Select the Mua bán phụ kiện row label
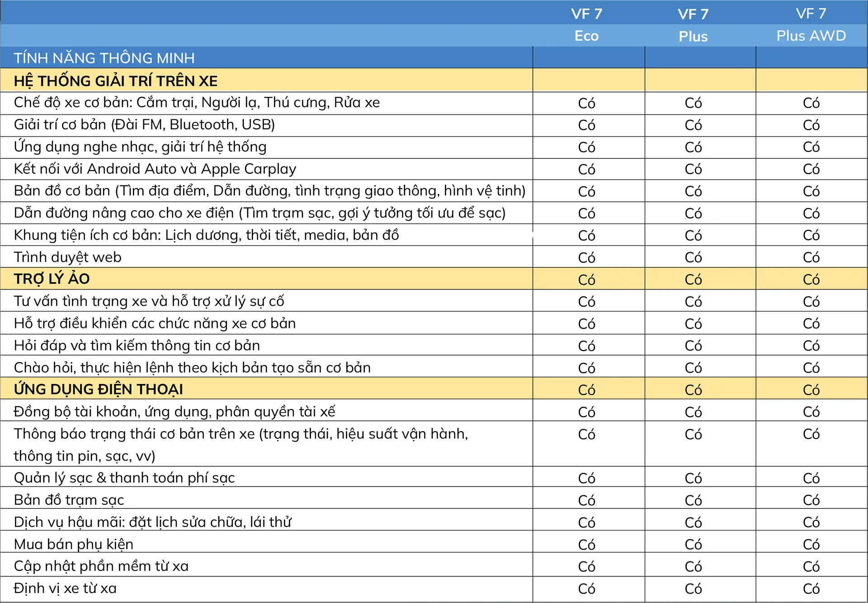 point(73,544)
